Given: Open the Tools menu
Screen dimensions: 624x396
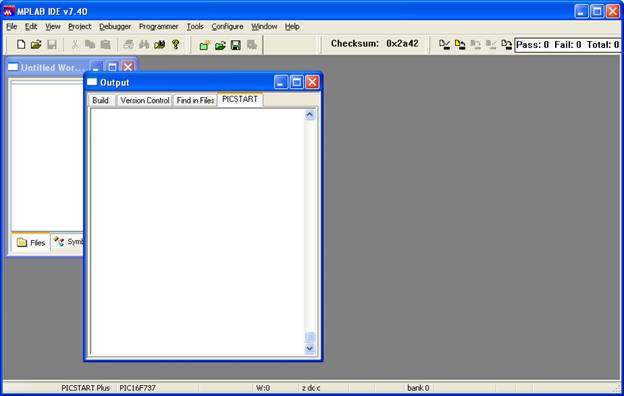Looking at the screenshot, I should coord(195,27).
